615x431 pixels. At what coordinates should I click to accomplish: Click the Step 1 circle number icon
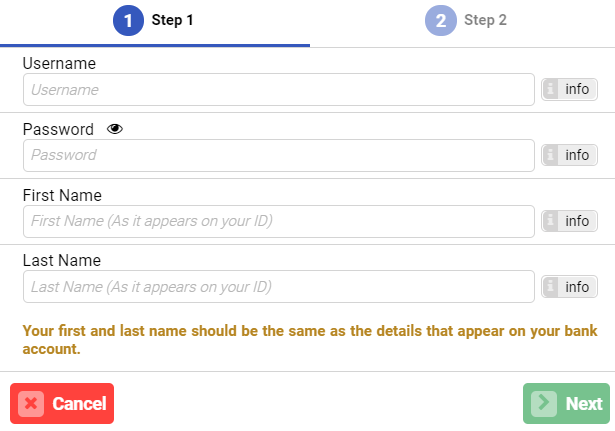(128, 20)
